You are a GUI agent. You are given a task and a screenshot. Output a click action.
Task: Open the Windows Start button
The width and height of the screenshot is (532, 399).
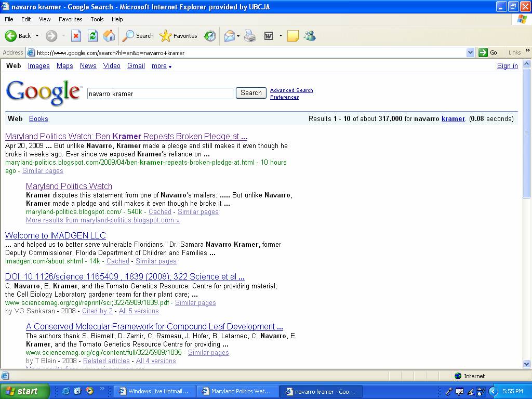pos(25,391)
